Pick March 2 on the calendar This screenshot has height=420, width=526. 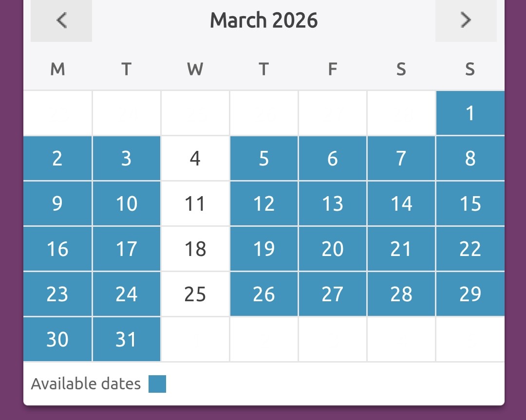pyautogui.click(x=57, y=158)
